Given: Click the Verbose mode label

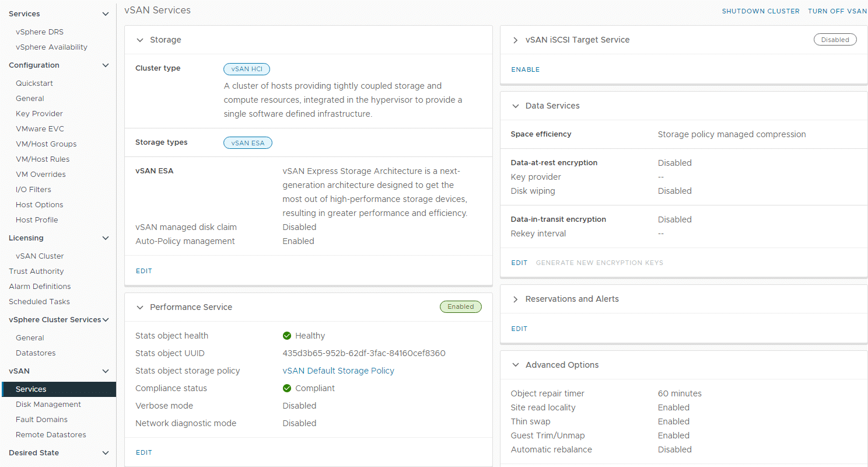Looking at the screenshot, I should (x=164, y=406).
